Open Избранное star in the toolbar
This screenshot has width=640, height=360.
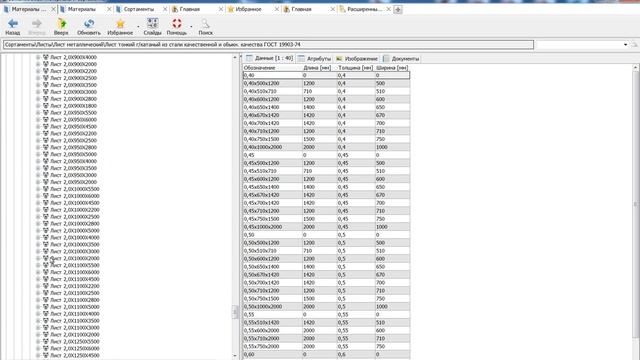(x=120, y=24)
